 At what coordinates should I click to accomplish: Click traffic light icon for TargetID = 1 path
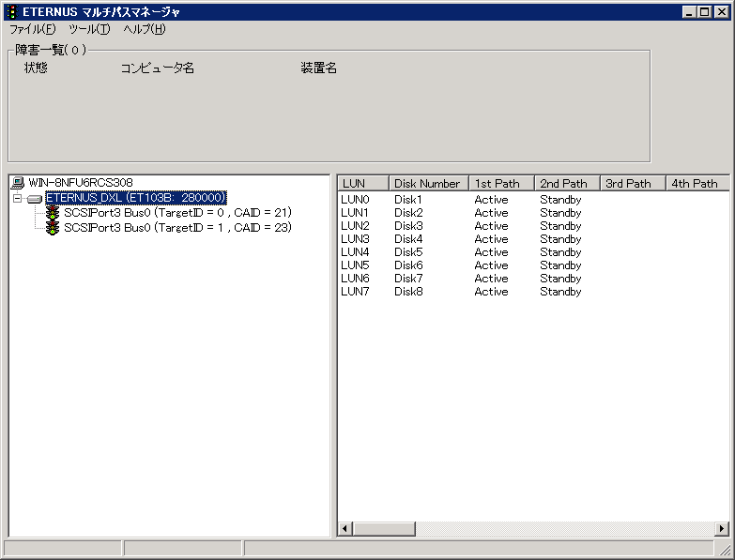(53, 227)
